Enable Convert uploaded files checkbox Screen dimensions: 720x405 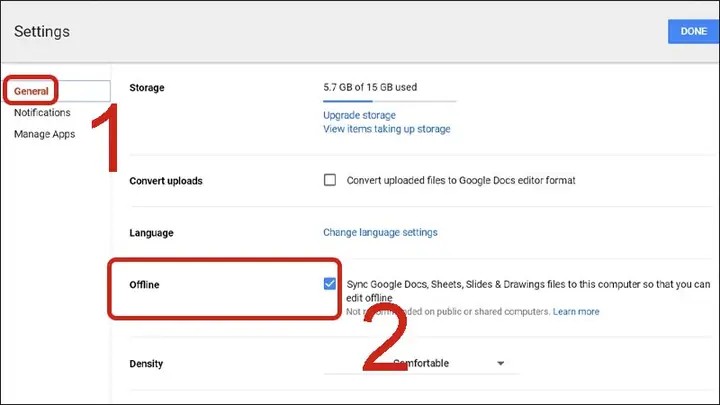click(330, 180)
